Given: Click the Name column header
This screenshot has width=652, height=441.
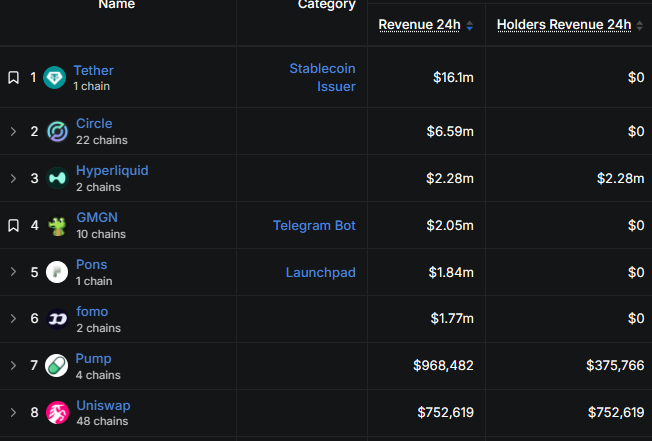Looking at the screenshot, I should pos(117,5).
